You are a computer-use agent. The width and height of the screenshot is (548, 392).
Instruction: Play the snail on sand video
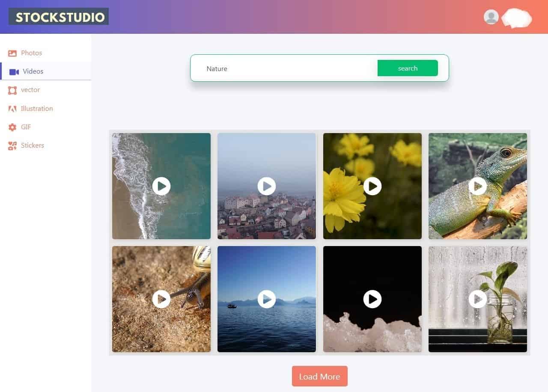coord(161,299)
